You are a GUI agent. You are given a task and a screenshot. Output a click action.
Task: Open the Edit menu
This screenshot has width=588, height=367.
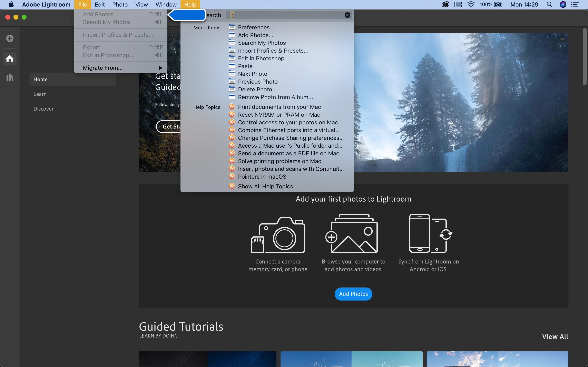click(x=100, y=4)
